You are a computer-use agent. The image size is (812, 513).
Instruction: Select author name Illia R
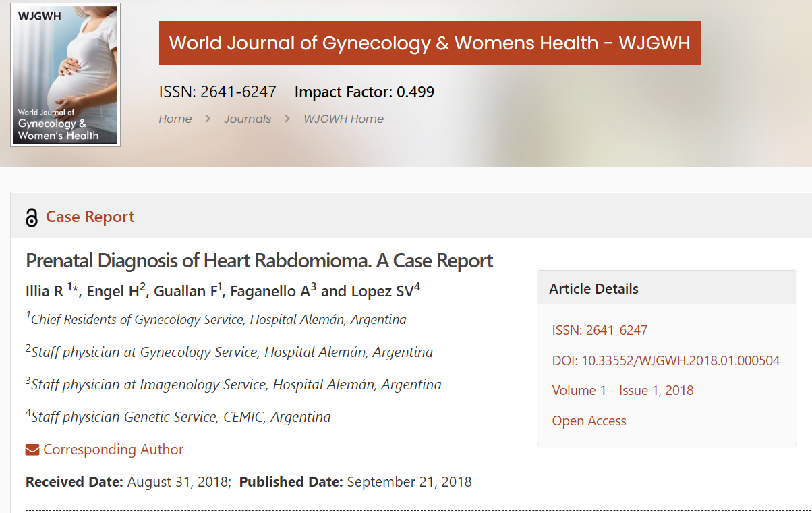point(45,291)
